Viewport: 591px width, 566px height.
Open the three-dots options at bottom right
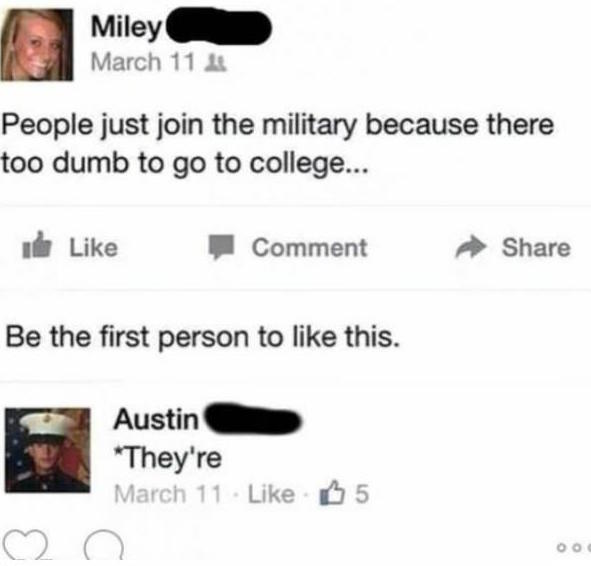tap(573, 546)
